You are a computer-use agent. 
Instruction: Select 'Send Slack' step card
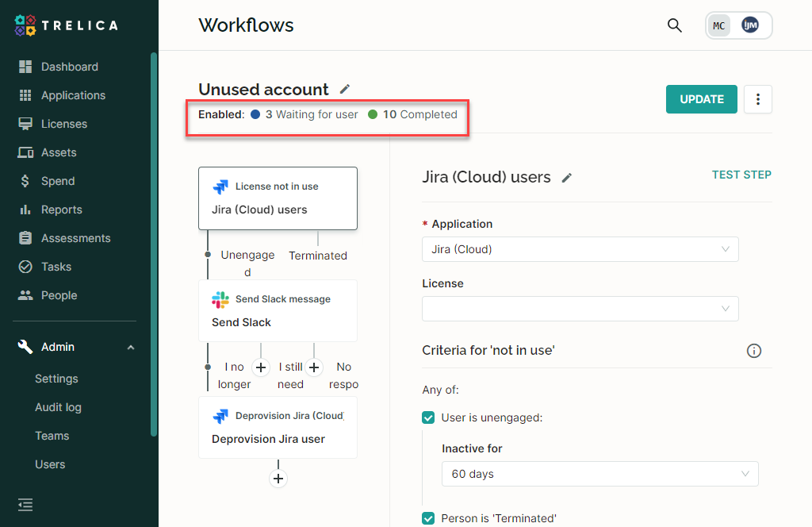278,311
